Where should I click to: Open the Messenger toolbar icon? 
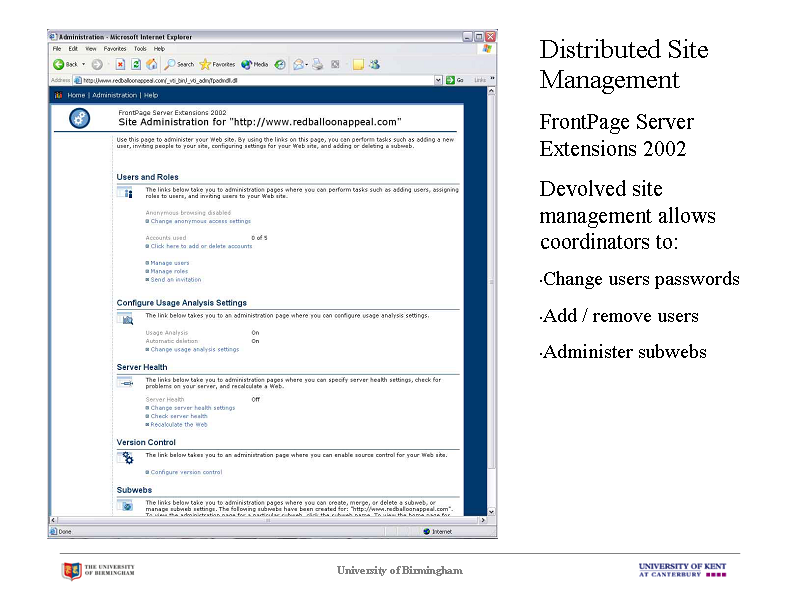point(375,64)
